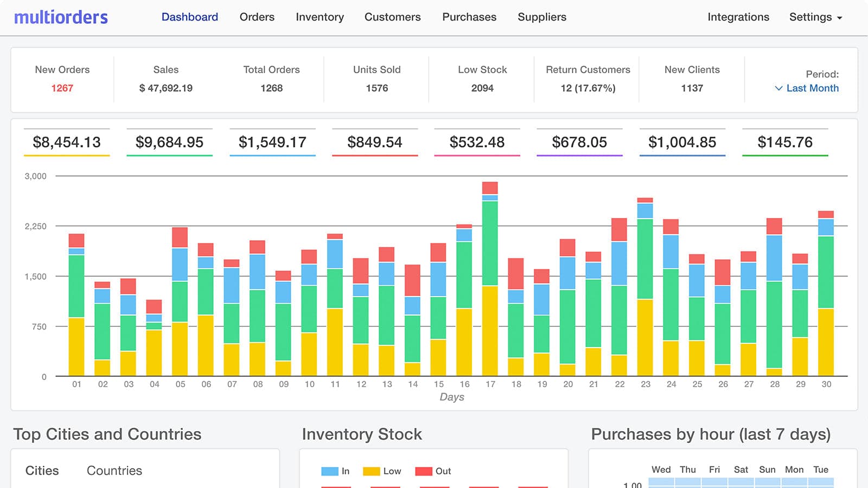Click the Top Cities and Countries heading

pos(107,434)
